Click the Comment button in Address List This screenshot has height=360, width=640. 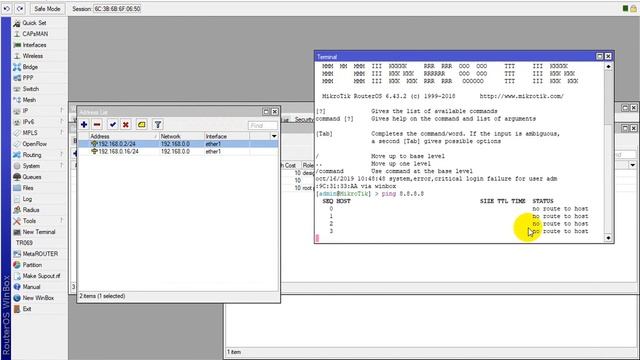[142, 124]
